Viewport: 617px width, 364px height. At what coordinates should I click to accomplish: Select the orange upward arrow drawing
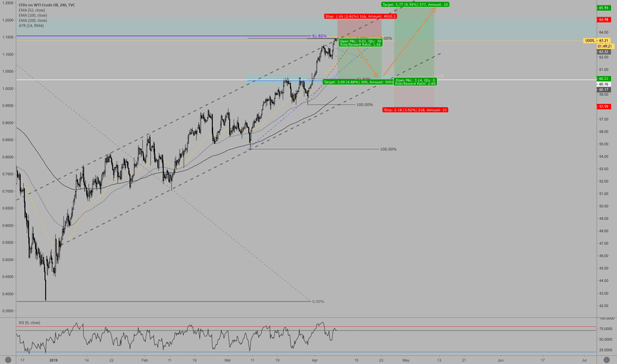point(409,42)
